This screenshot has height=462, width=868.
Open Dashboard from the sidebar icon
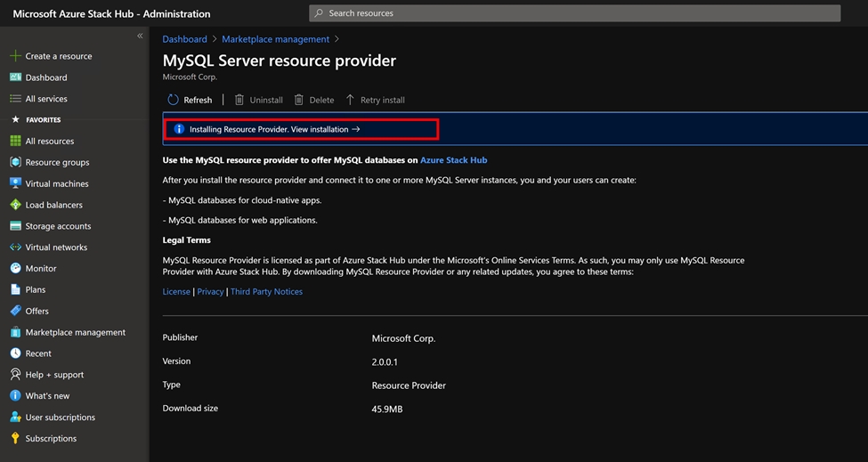click(x=15, y=77)
